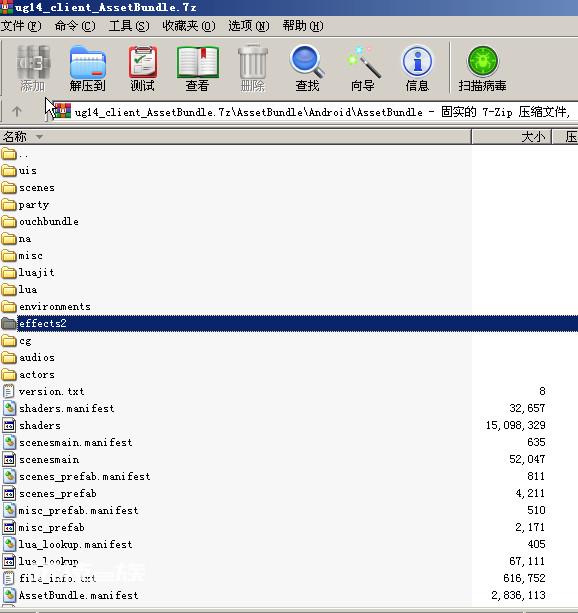
Task: Select the version.txt file
Action: coord(51,391)
